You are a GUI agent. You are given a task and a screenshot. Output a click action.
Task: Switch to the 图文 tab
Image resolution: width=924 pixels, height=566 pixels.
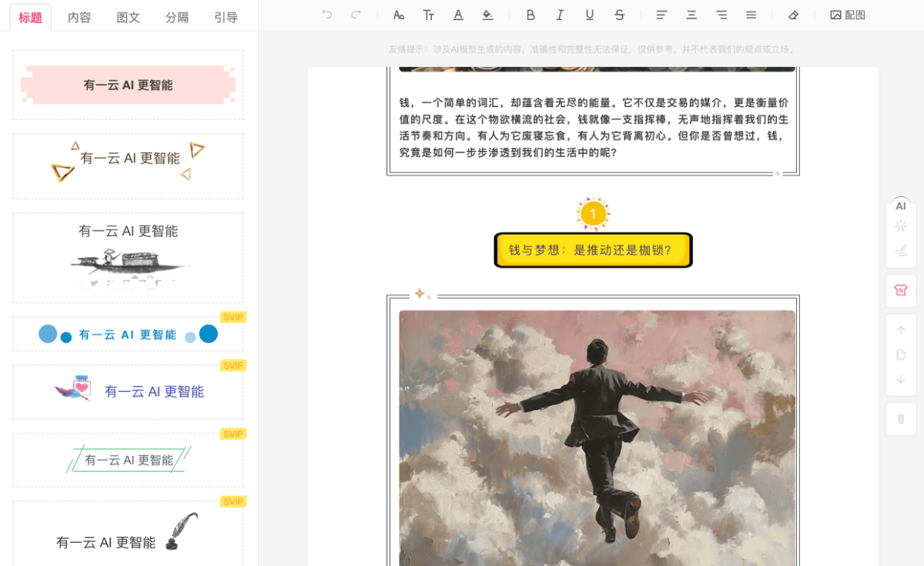pos(128,17)
